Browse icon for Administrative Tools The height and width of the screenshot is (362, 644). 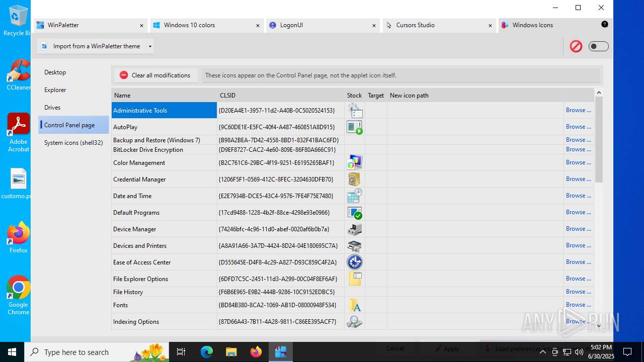click(x=578, y=110)
